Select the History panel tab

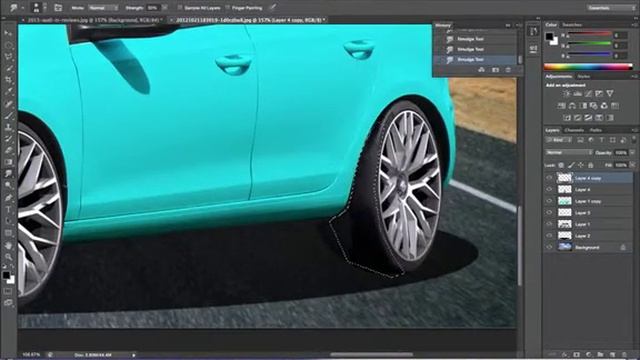coord(443,25)
